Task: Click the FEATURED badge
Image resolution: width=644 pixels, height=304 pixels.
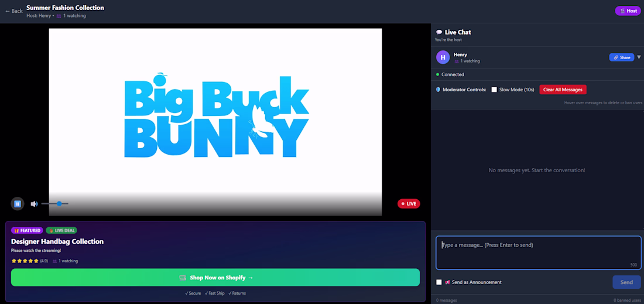Action: 27,230
